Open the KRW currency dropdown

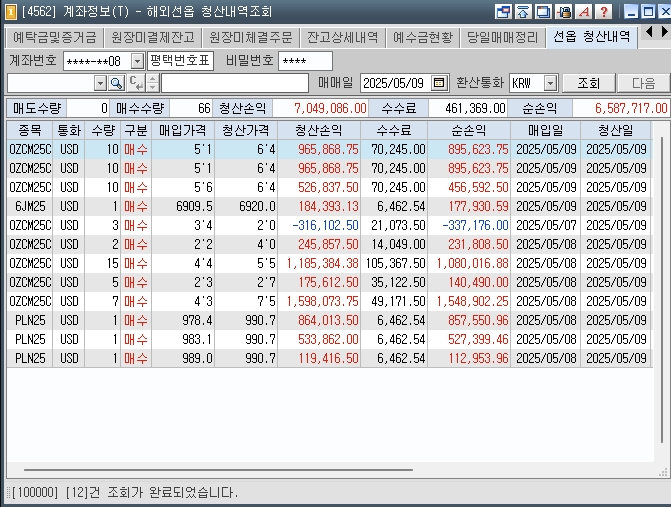551,83
